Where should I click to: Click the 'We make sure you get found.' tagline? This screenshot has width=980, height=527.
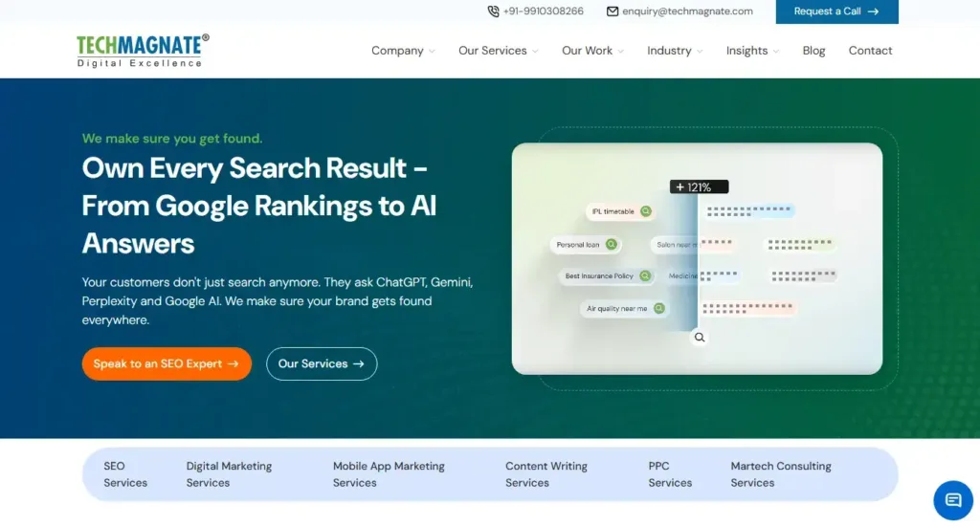point(172,138)
